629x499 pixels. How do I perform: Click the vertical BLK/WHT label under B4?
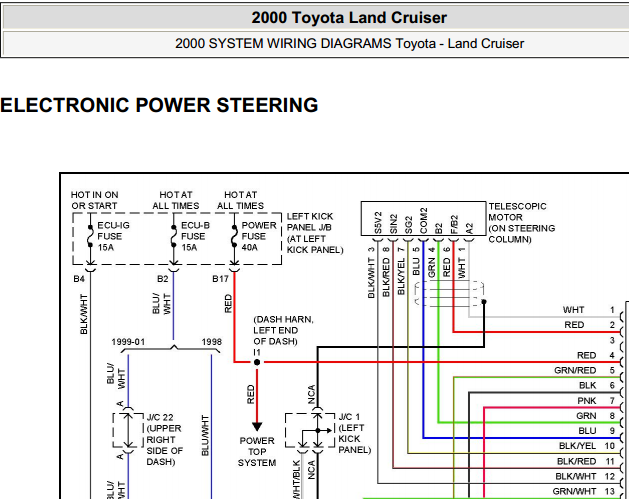(83, 314)
